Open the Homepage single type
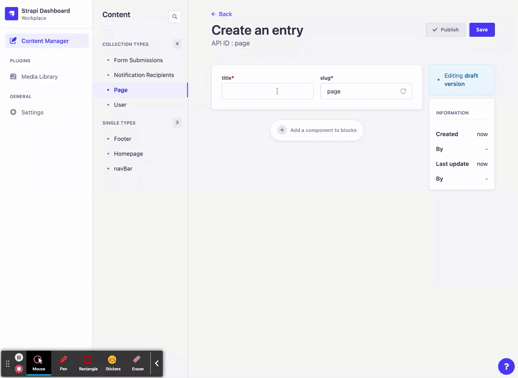The image size is (518, 378). coord(128,154)
